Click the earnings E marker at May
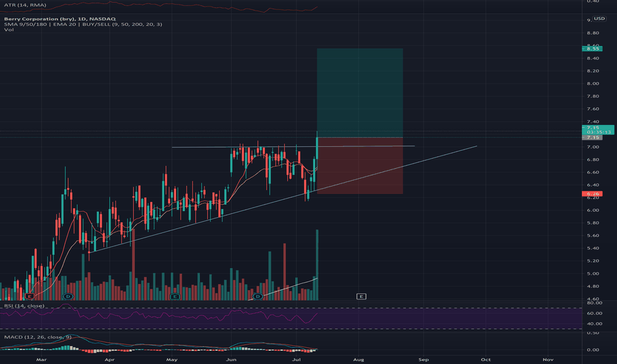The height and width of the screenshot is (364, 617). (x=174, y=296)
